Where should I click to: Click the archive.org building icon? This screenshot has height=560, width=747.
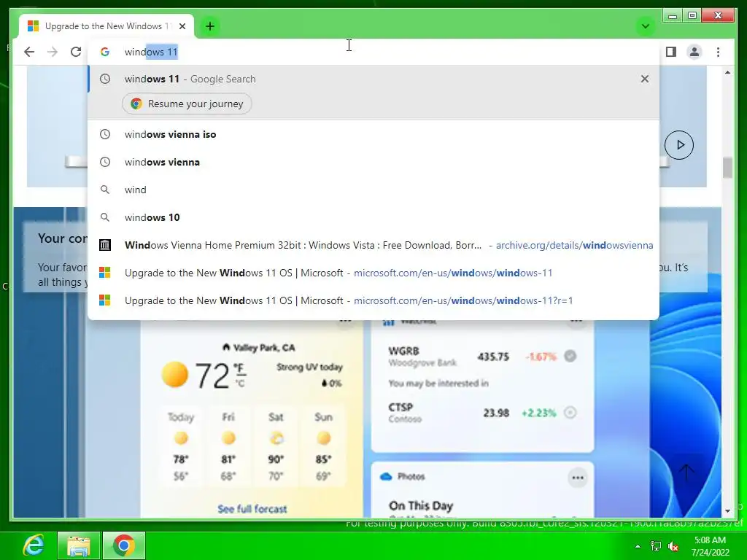point(105,245)
